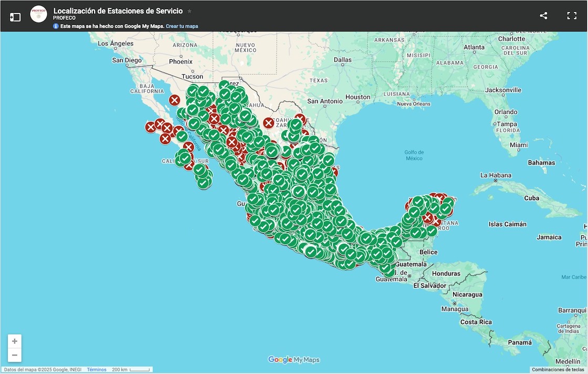Open the Términos link

click(x=97, y=370)
